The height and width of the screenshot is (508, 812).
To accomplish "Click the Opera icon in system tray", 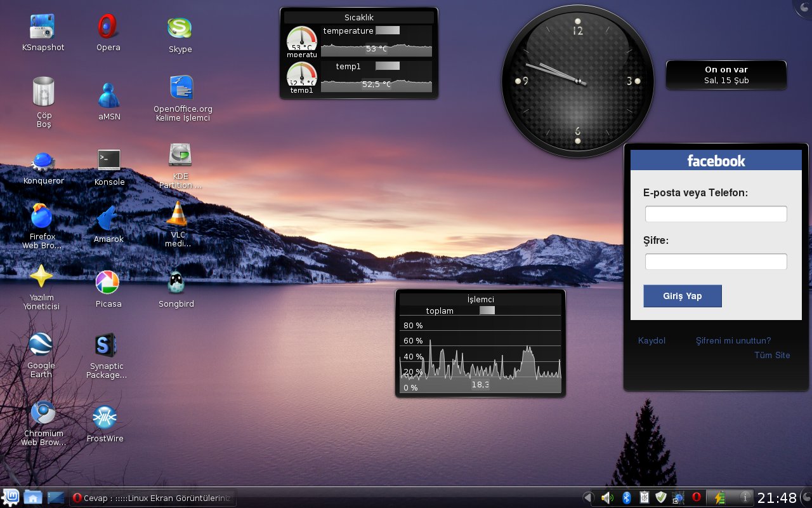I will click(x=696, y=497).
